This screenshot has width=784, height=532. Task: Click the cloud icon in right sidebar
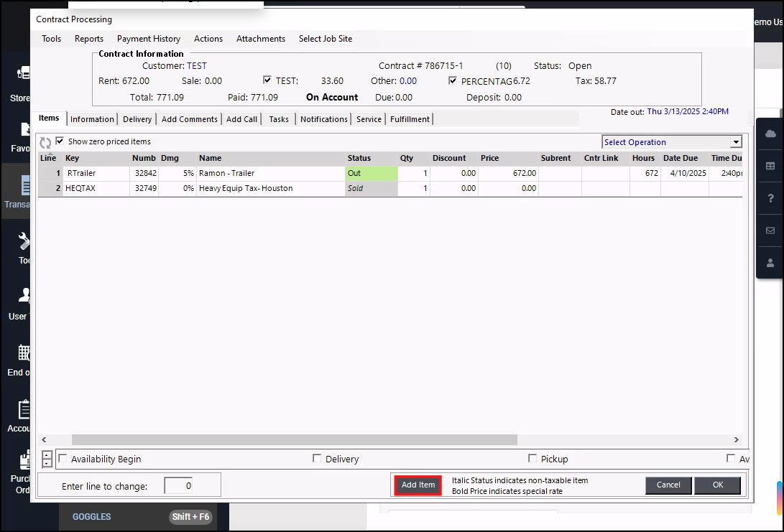pyautogui.click(x=770, y=134)
